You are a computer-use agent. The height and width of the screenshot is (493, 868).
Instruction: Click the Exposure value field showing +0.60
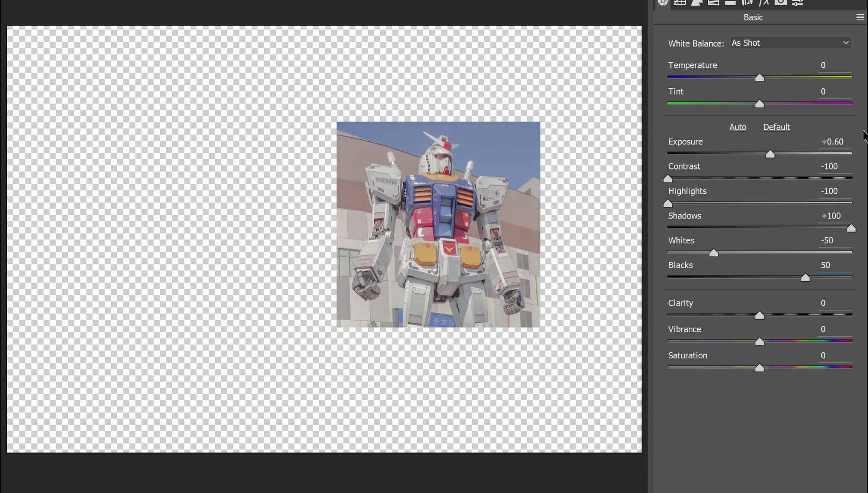tap(835, 142)
